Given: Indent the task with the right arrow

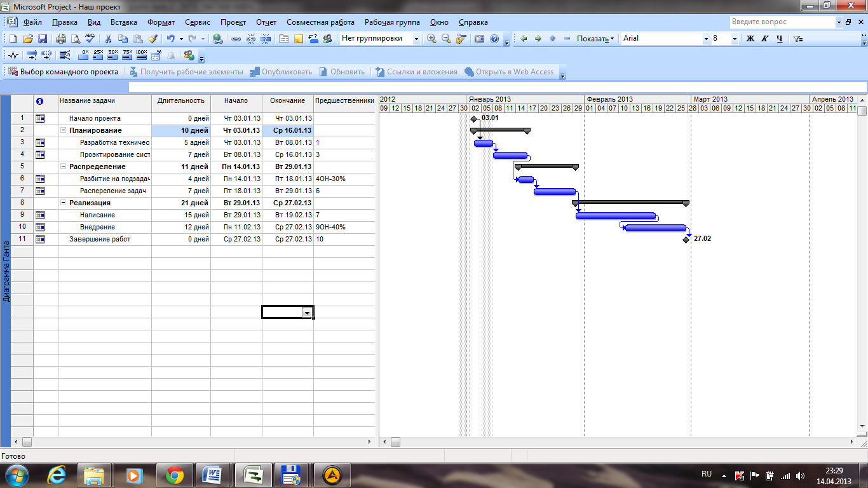Looking at the screenshot, I should coord(538,39).
